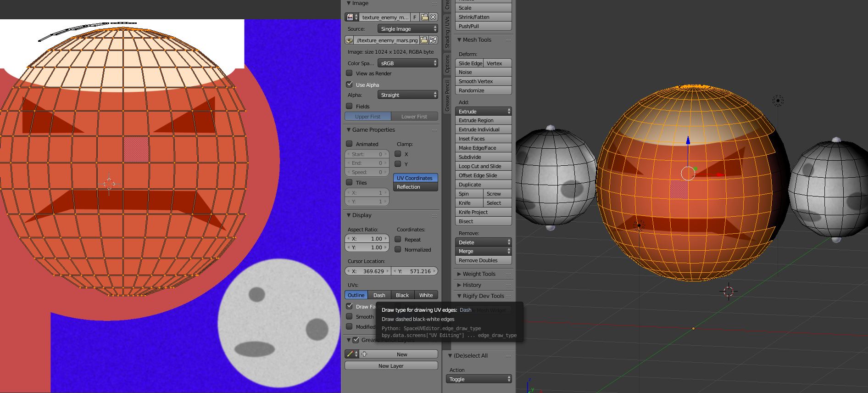Expand the Weight Tools panel
The width and height of the screenshot is (868, 393).
tap(479, 274)
